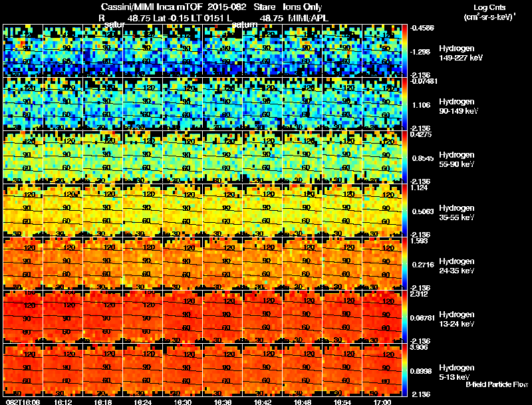The height and width of the screenshot is (405, 532).
Task: Click the '16:36' time axis label
Action: pyautogui.click(x=223, y=402)
